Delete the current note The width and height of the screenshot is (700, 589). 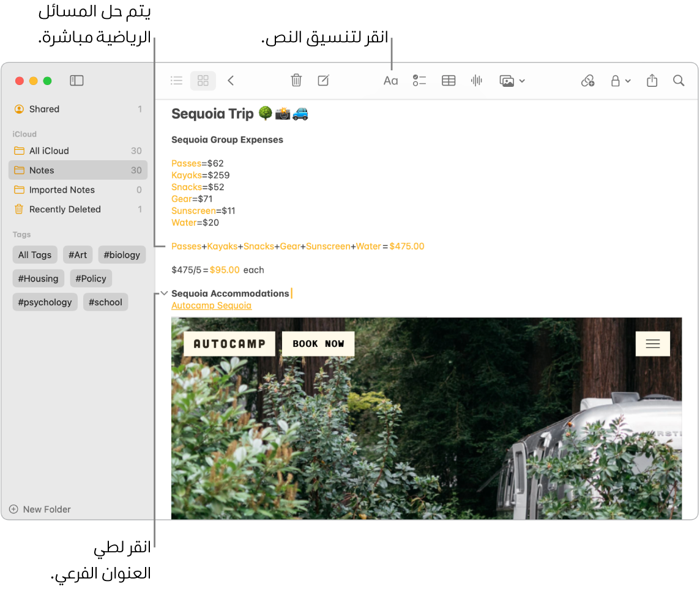pos(296,80)
